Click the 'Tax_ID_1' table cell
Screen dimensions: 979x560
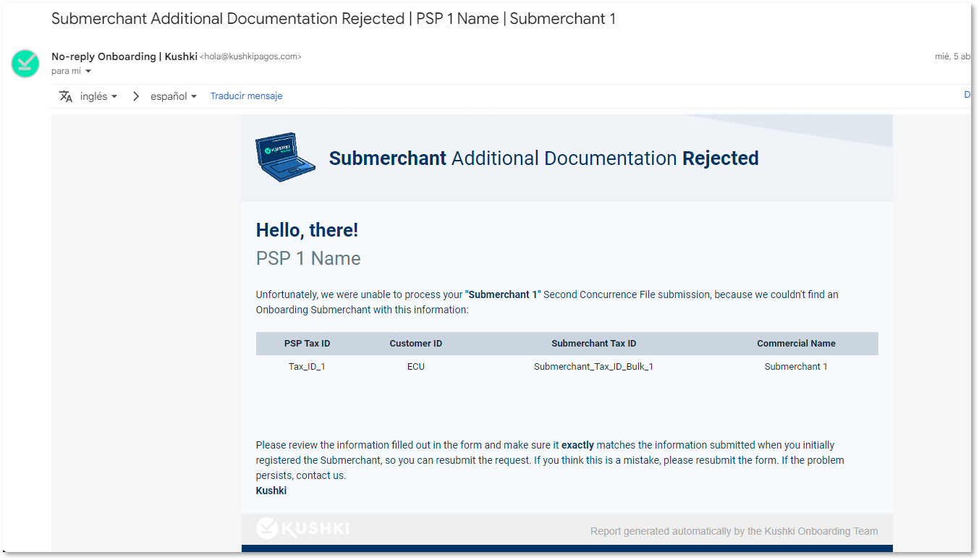[x=307, y=367]
